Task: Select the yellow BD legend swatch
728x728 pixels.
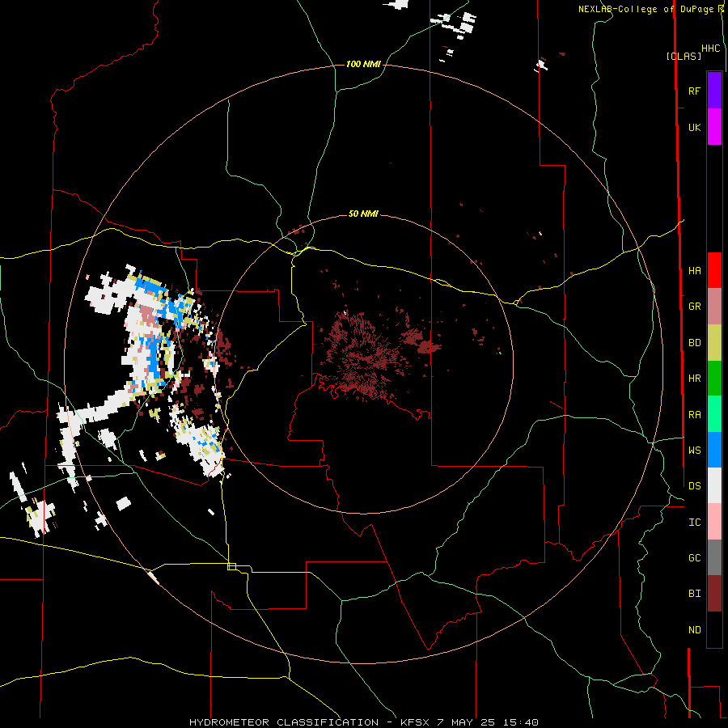Action: [x=714, y=343]
